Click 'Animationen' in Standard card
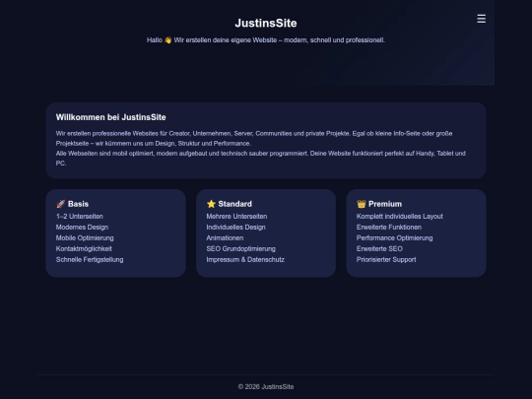532x399 pixels. coord(225,238)
